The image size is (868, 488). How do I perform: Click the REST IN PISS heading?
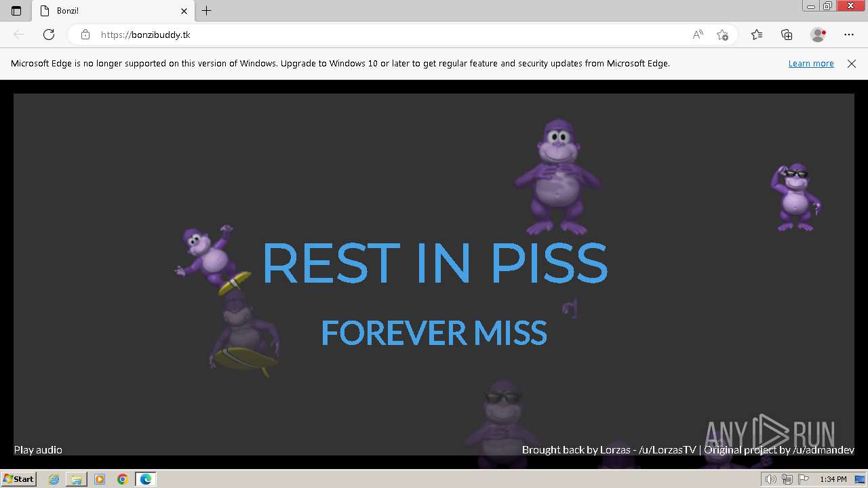tap(435, 263)
